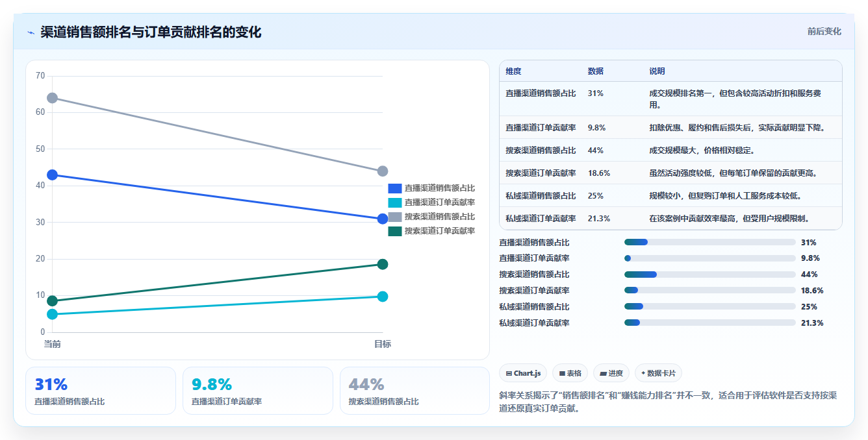Click the 直播渠道销售额占比 progress bar
868x440 pixels.
click(x=710, y=242)
